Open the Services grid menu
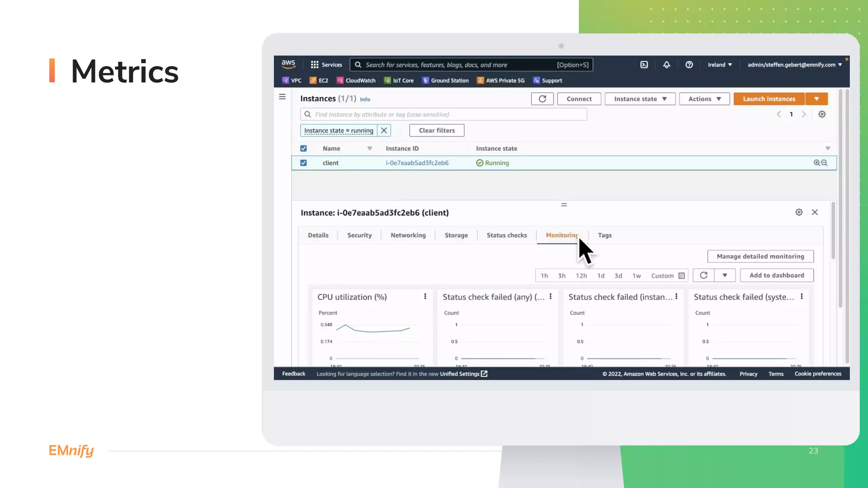The height and width of the screenshot is (488, 868). pyautogui.click(x=326, y=65)
